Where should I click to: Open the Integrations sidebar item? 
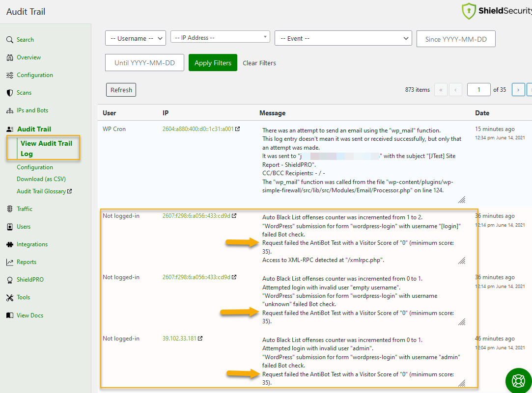tap(32, 244)
